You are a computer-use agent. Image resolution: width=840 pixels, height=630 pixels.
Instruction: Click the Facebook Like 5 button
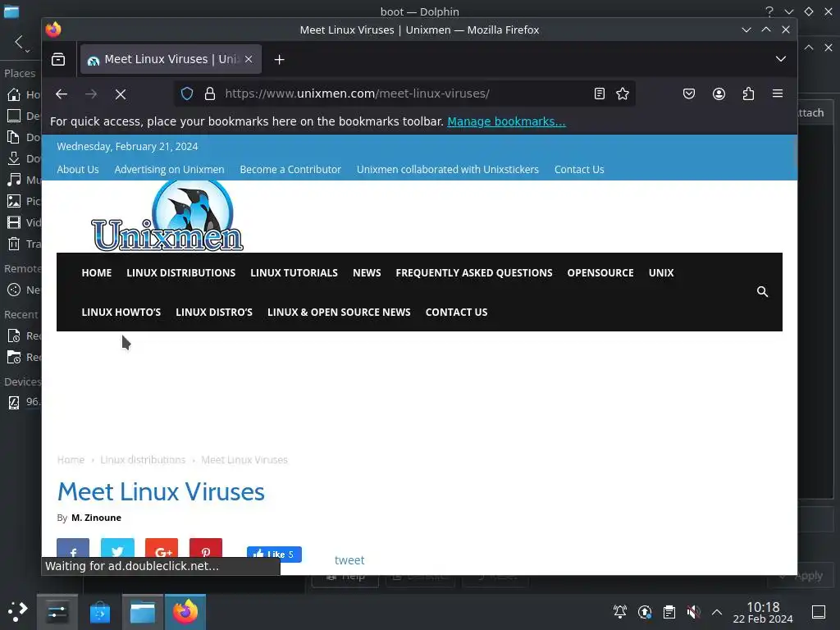coord(274,554)
